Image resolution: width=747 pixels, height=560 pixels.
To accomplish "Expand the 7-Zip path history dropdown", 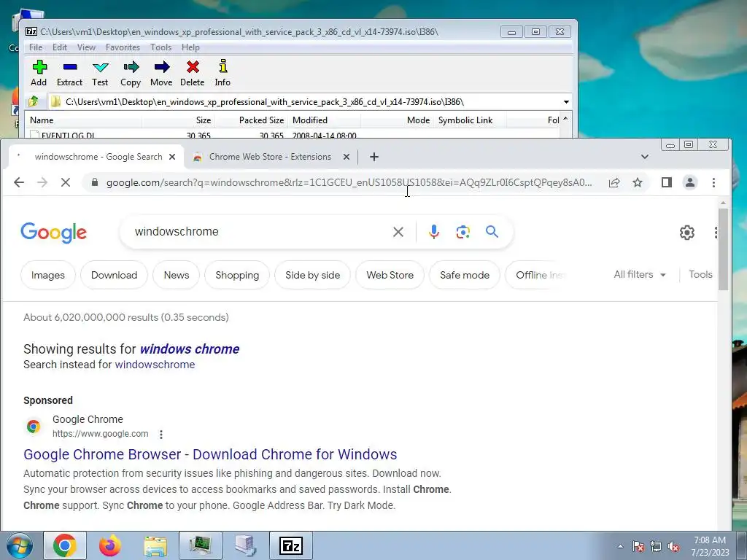I will click(x=566, y=102).
